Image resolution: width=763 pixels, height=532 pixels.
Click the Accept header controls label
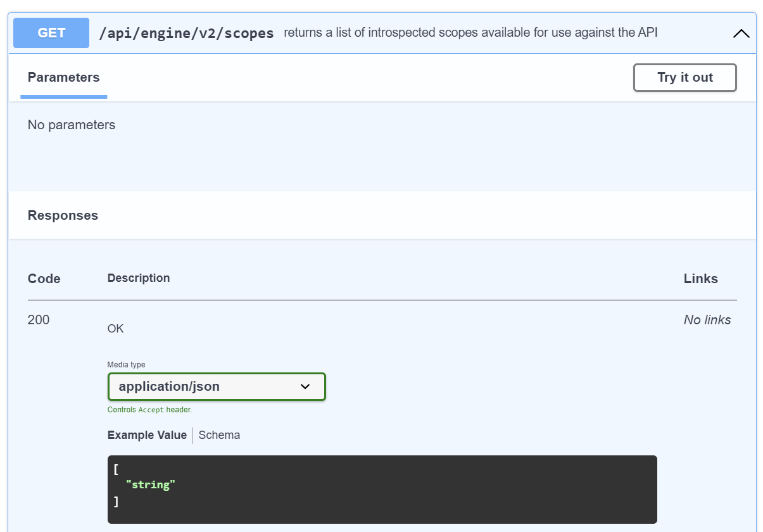[x=150, y=410]
